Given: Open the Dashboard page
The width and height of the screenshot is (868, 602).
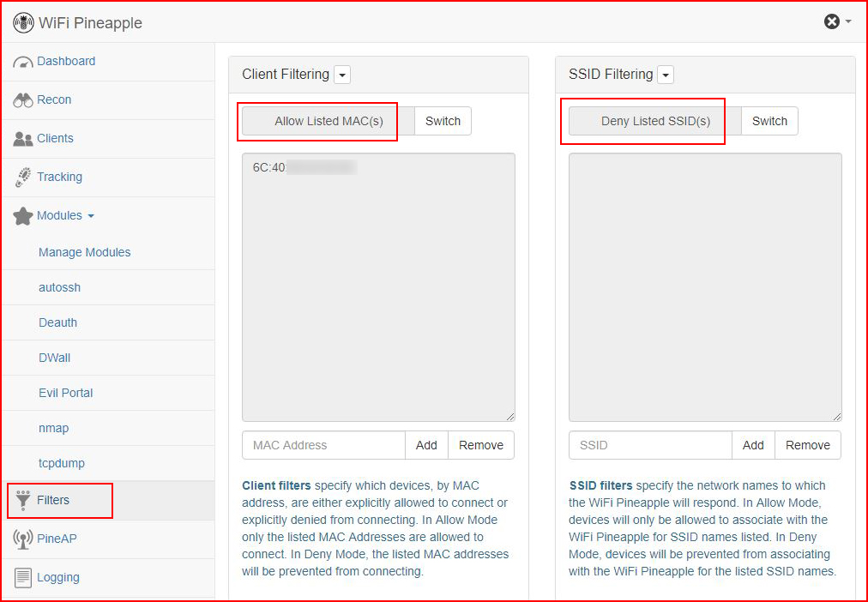Looking at the screenshot, I should coord(66,61).
